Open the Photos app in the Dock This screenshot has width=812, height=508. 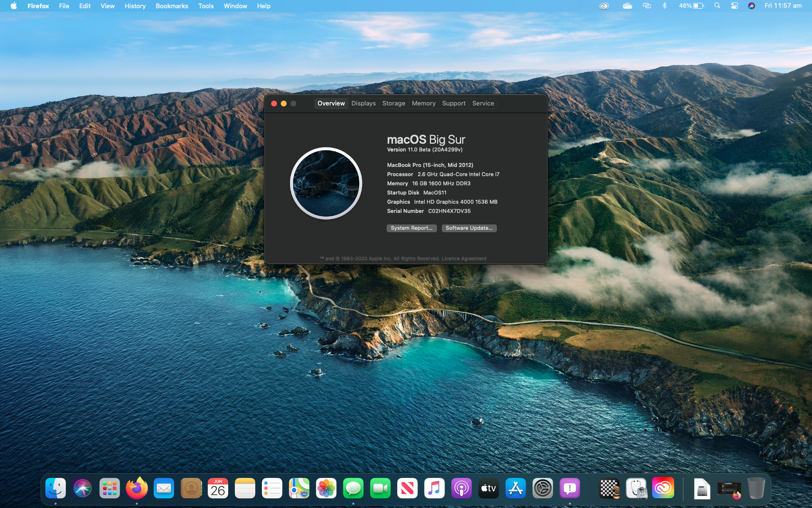326,489
